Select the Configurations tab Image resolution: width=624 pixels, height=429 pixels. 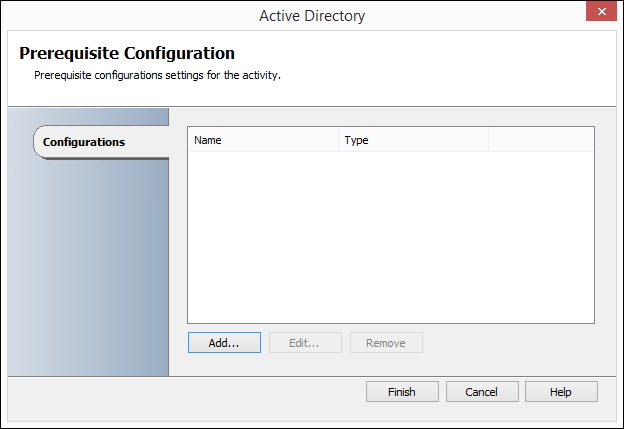click(x=101, y=142)
